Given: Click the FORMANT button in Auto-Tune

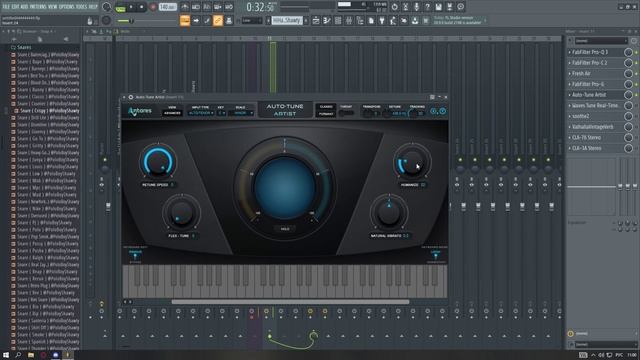Looking at the screenshot, I should point(326,114).
